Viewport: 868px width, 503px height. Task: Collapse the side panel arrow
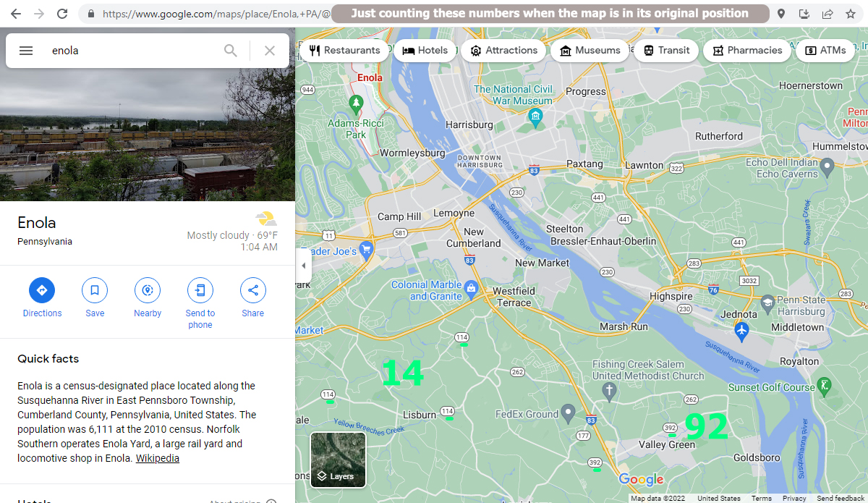pyautogui.click(x=303, y=266)
